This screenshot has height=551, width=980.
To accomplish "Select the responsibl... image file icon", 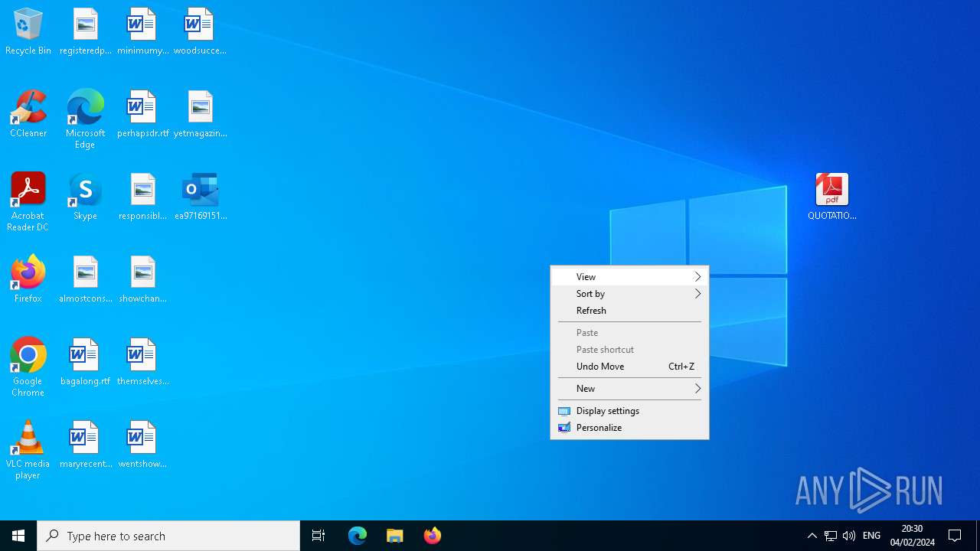I will 143,197.
